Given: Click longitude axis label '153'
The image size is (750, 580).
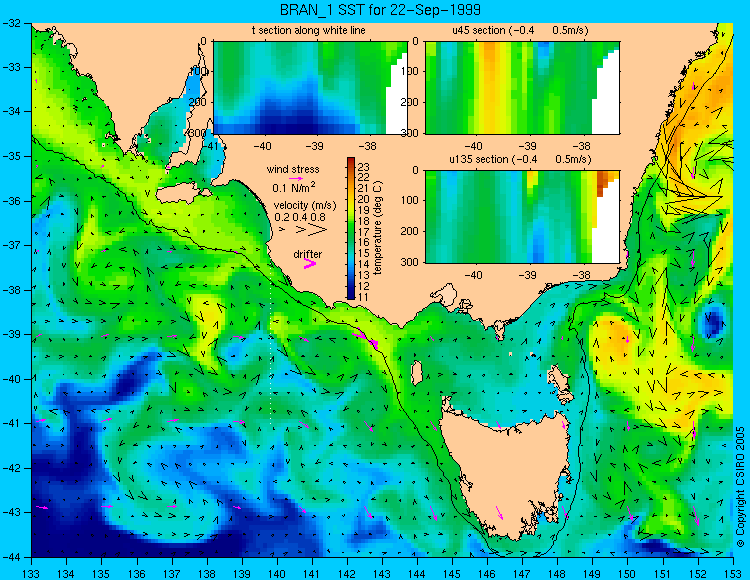Looking at the screenshot, I should click(x=733, y=573).
